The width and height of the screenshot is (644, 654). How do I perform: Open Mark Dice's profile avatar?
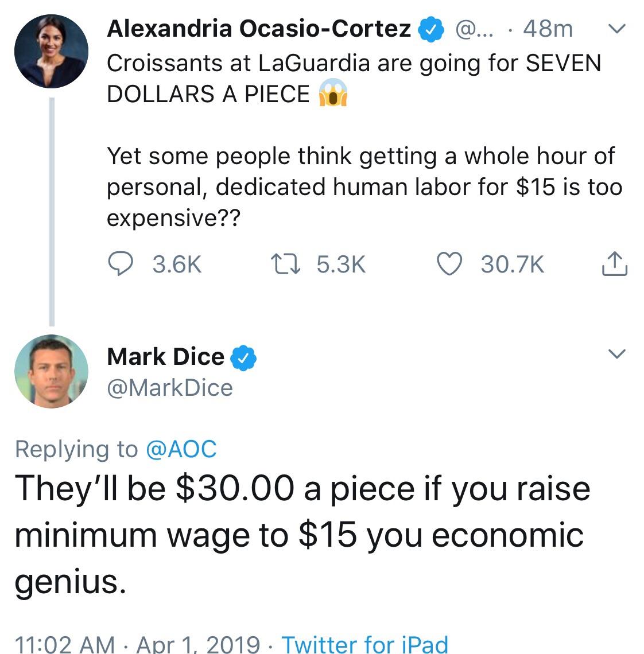(x=51, y=371)
